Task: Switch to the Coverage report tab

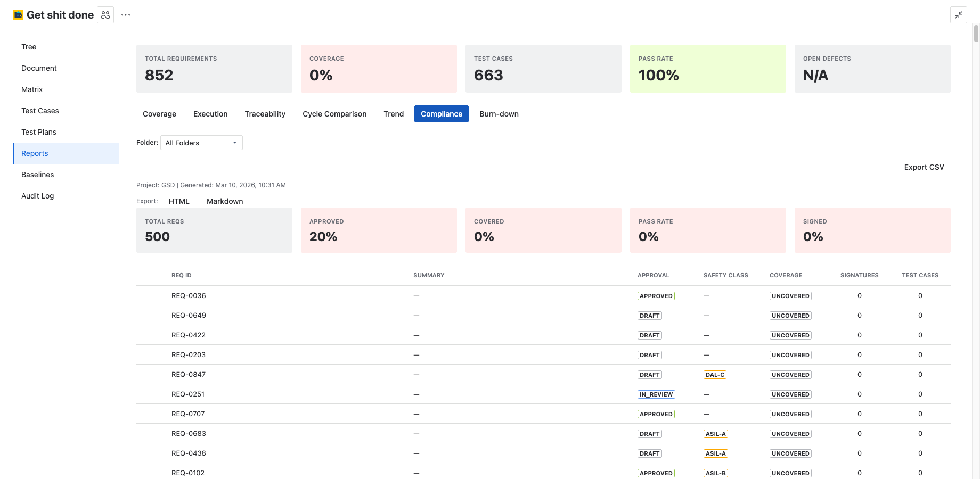Action: click(159, 113)
